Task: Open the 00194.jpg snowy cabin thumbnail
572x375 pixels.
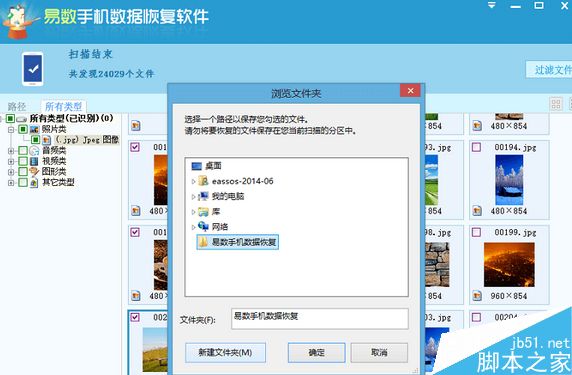Action: pos(509,180)
